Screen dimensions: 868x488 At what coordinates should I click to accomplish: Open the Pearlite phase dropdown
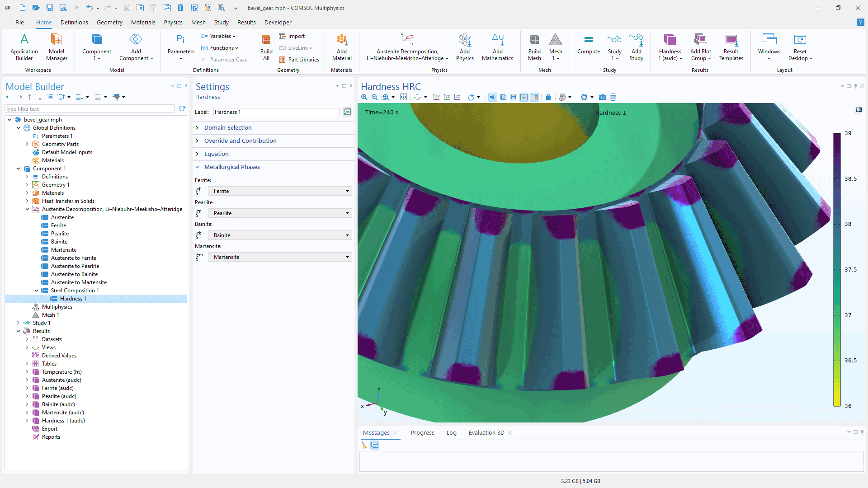(x=280, y=213)
